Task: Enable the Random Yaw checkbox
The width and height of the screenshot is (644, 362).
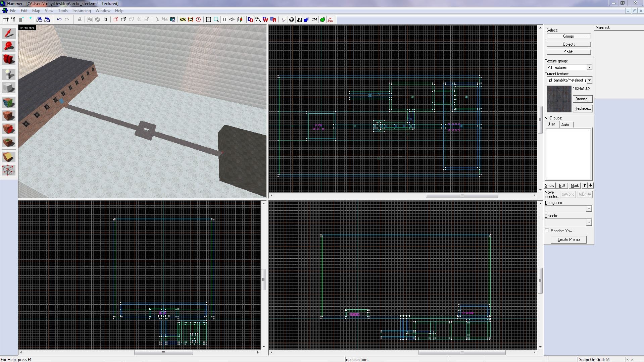Action: pos(547,230)
